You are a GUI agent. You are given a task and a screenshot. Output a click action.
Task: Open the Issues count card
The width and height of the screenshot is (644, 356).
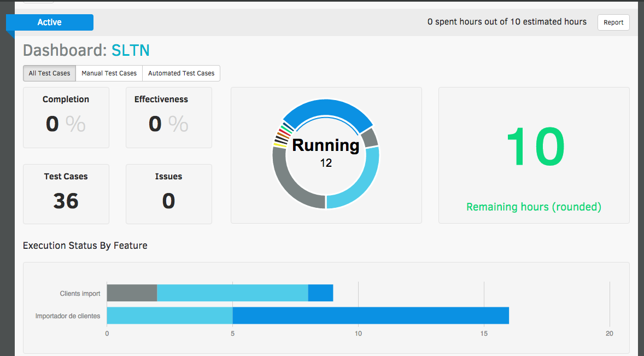pos(168,194)
